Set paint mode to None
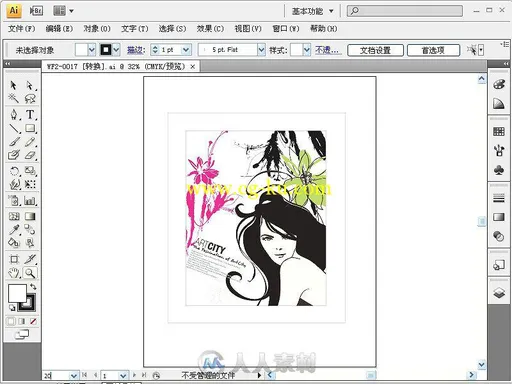The width and height of the screenshot is (512, 384). pyautogui.click(x=33, y=321)
